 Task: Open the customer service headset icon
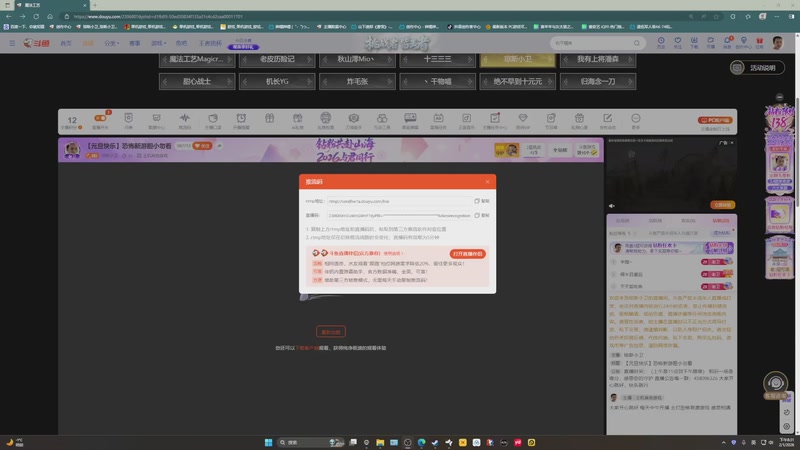(x=775, y=383)
